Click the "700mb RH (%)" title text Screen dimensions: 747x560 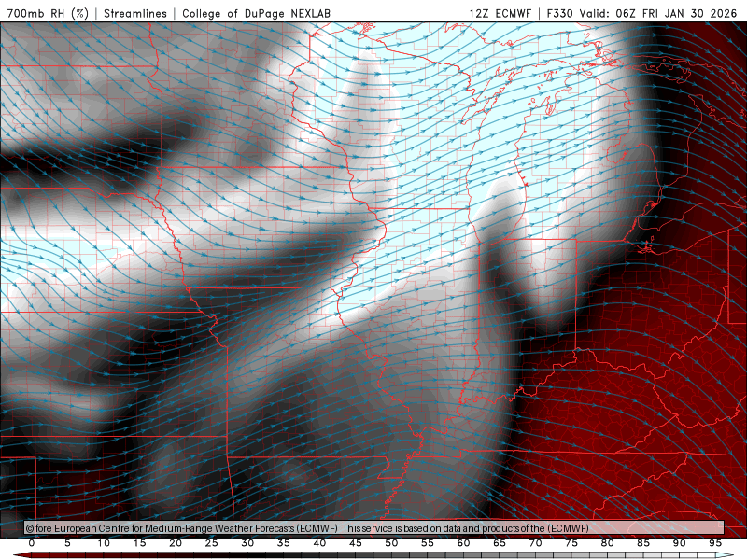(49, 13)
